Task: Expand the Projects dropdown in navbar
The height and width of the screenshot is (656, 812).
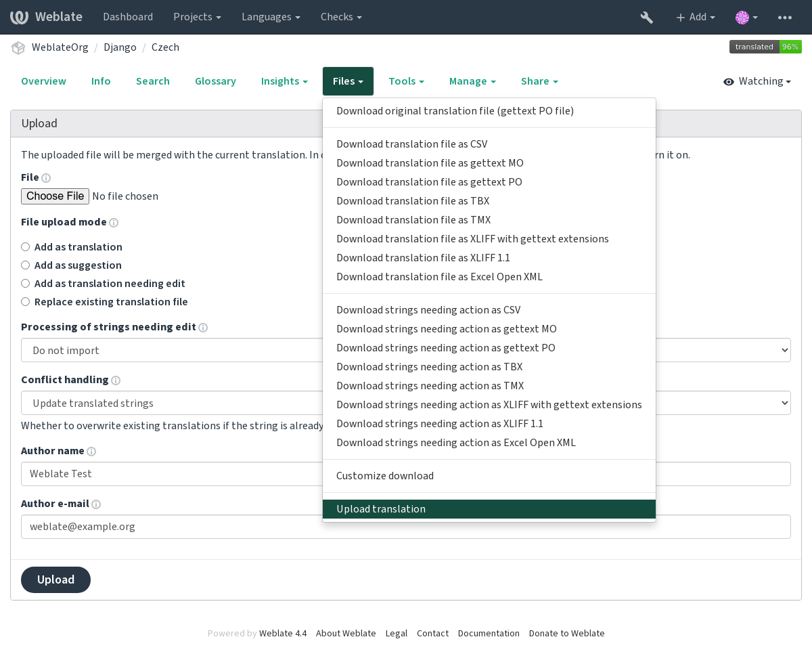Action: click(197, 17)
